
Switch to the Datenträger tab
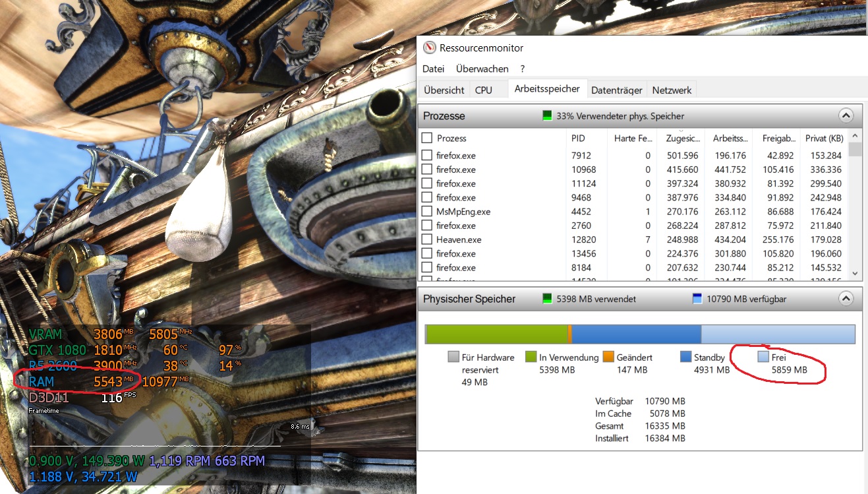point(617,90)
